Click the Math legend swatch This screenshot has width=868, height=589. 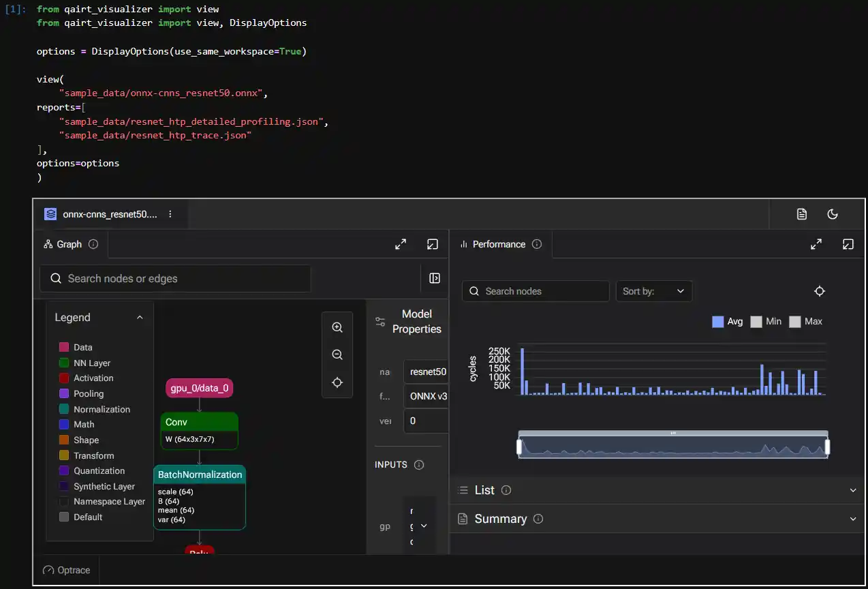[x=64, y=425]
